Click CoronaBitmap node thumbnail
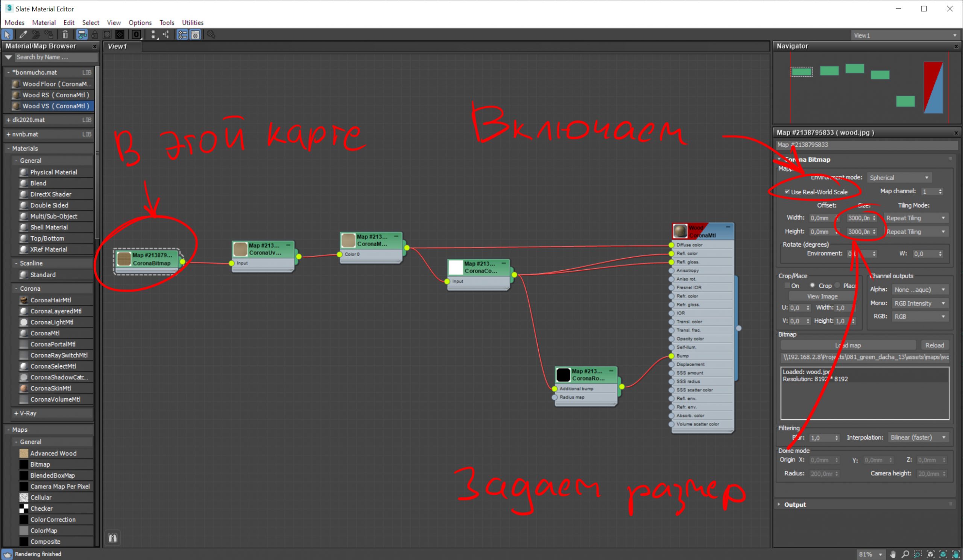 [124, 259]
